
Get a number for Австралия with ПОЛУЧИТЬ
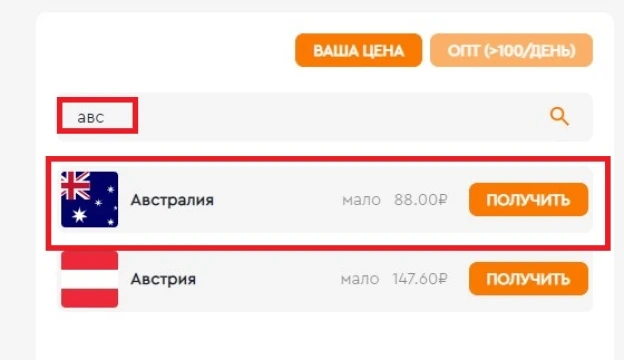[528, 200]
